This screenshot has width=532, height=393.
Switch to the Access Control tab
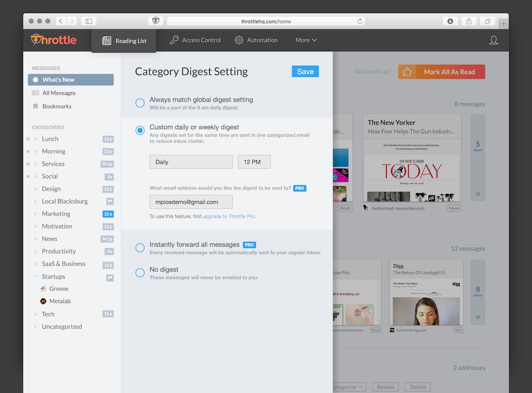[x=195, y=40]
